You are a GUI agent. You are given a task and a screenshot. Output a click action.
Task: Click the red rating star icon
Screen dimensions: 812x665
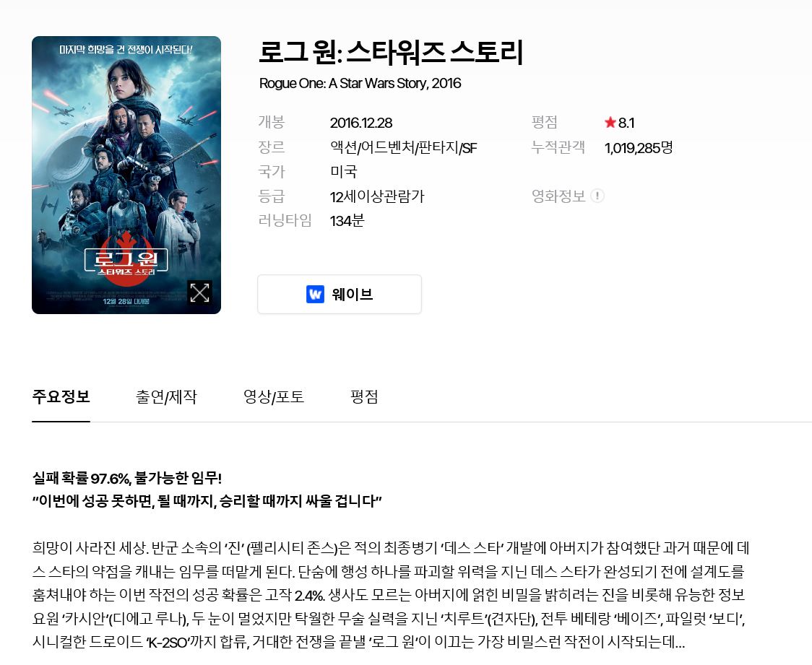click(x=610, y=123)
